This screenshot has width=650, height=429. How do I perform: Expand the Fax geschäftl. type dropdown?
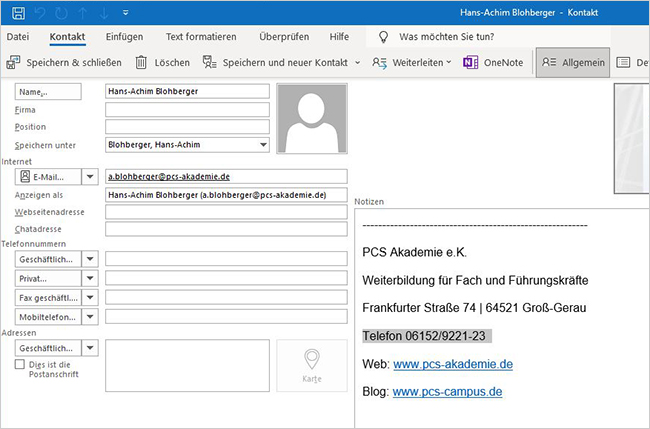tap(90, 298)
